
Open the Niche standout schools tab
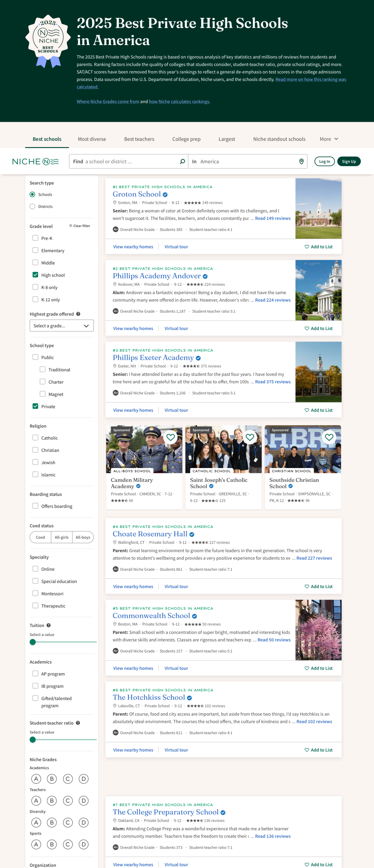pyautogui.click(x=279, y=139)
